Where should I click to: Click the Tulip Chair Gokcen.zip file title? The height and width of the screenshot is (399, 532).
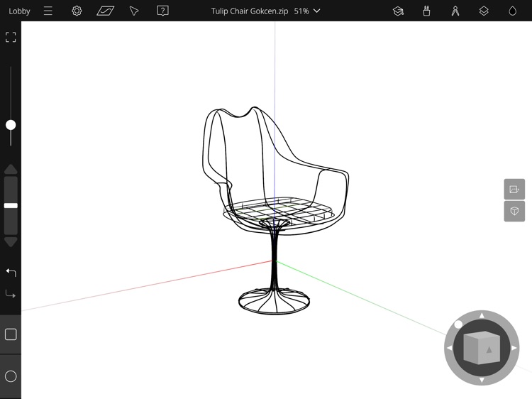(x=250, y=11)
